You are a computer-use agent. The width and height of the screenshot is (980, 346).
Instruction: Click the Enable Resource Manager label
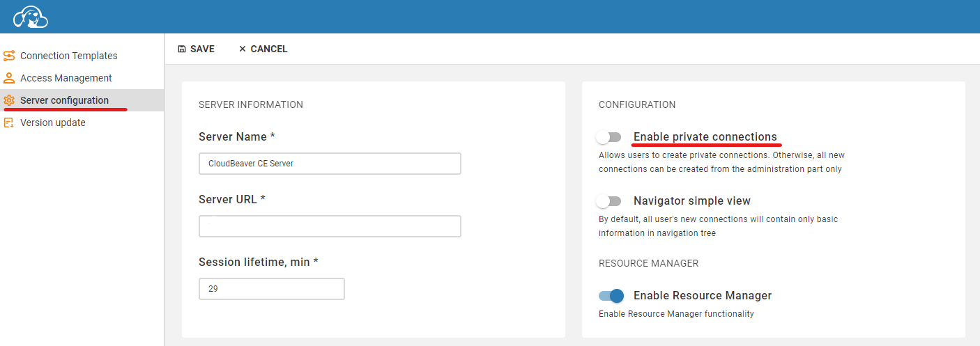(x=703, y=296)
